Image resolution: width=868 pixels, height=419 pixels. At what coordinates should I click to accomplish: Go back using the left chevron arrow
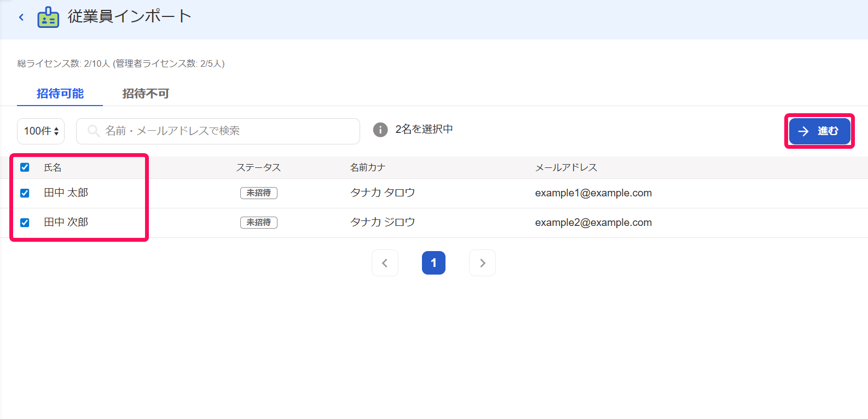click(21, 18)
